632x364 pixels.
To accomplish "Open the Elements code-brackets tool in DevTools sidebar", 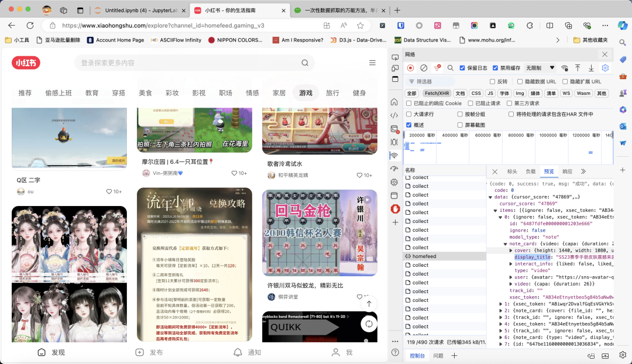I will coord(394,115).
